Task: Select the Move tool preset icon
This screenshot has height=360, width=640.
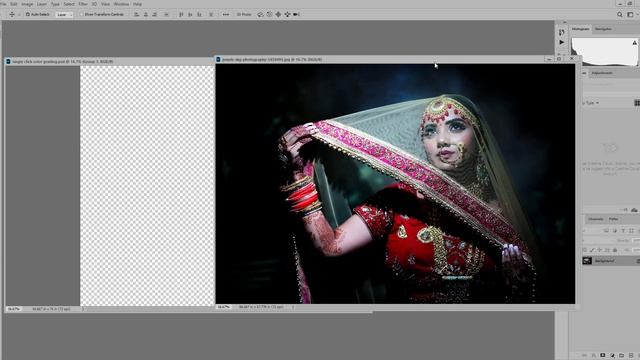Action: (x=12, y=14)
